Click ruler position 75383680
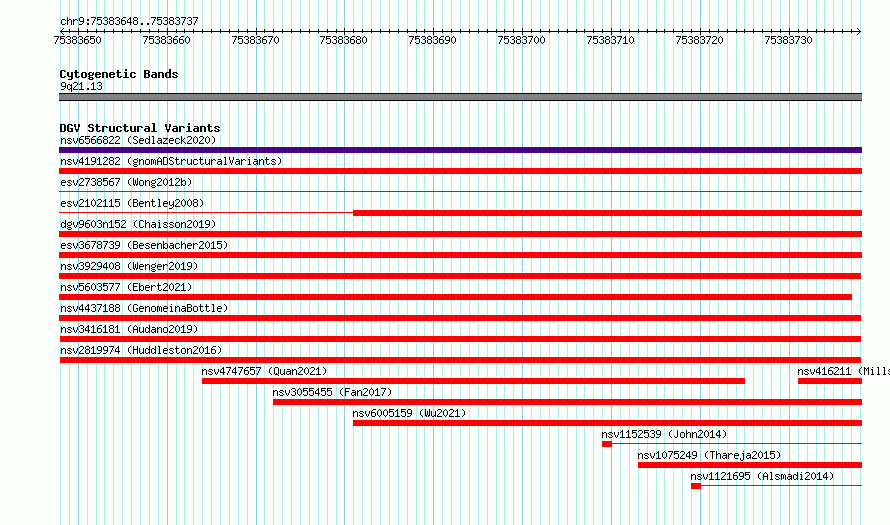This screenshot has width=890, height=525. coord(343,40)
